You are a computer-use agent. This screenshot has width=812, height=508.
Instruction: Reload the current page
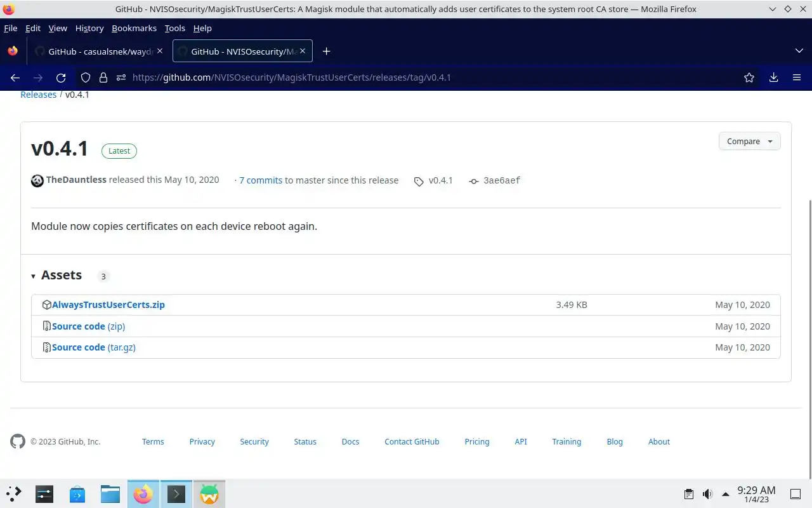(x=61, y=77)
